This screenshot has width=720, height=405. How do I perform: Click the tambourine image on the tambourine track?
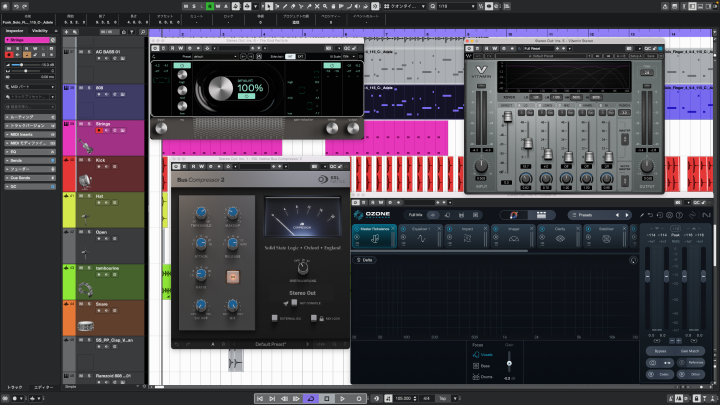85,290
